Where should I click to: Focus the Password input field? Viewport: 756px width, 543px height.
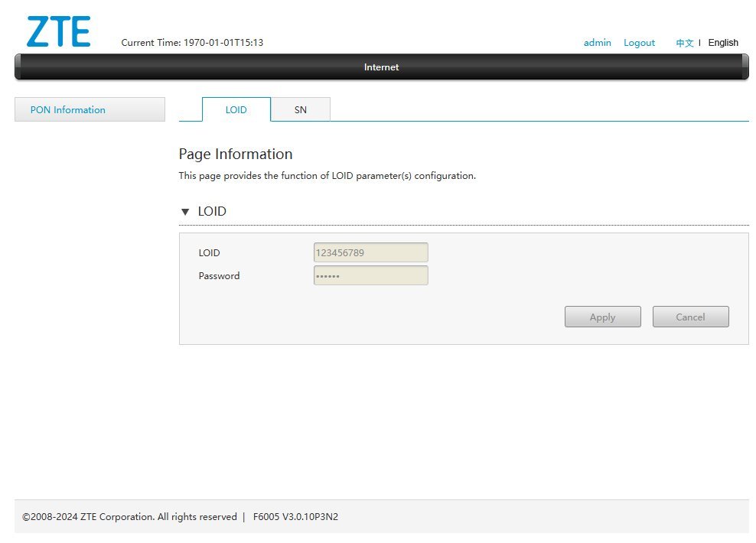pyautogui.click(x=370, y=275)
